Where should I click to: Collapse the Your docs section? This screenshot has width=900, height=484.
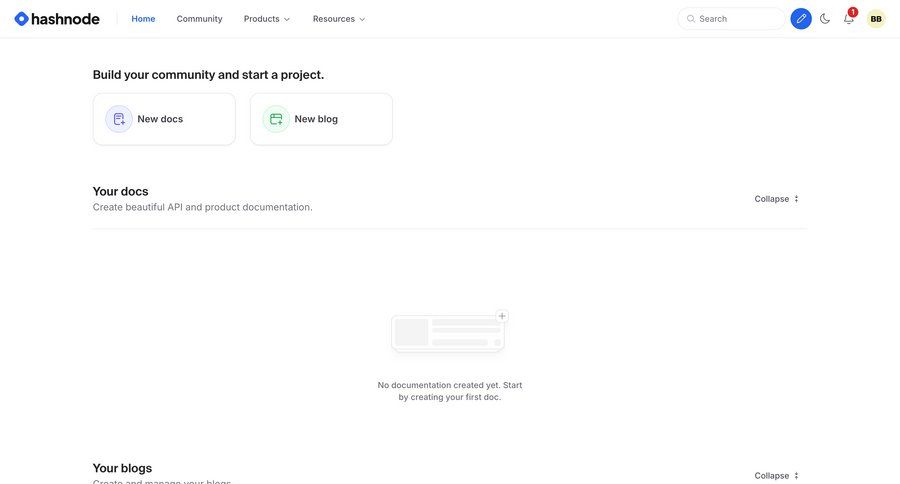(x=776, y=199)
